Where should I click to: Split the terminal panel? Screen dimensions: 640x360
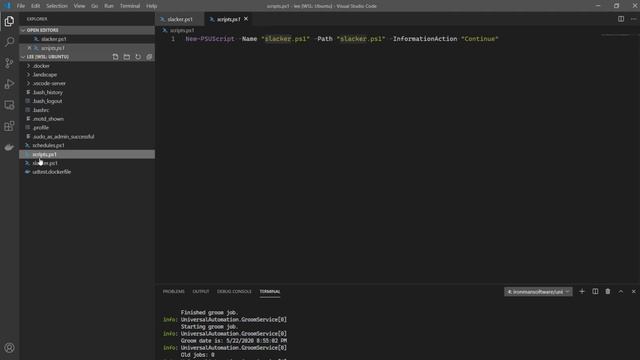(595, 291)
